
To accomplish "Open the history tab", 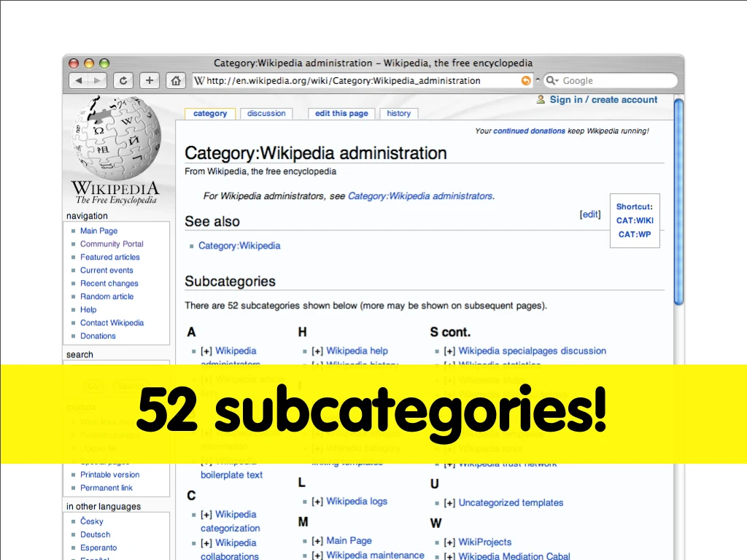I will click(399, 113).
